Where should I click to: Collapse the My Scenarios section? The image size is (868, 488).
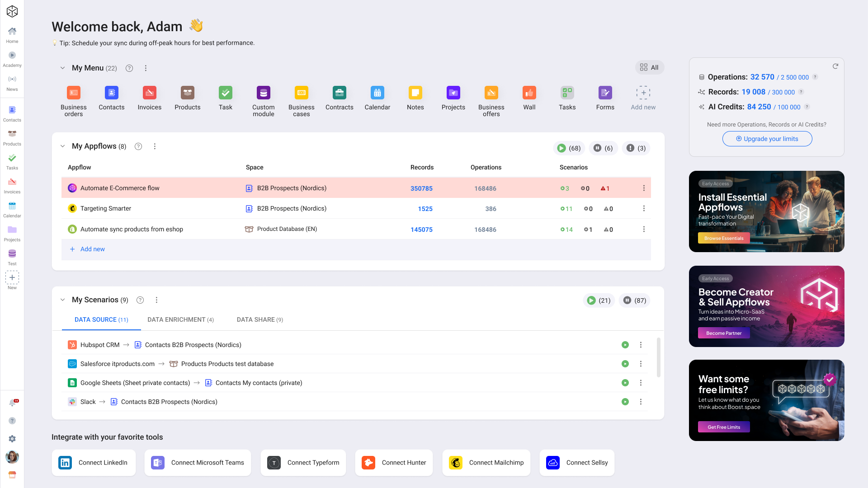click(62, 300)
